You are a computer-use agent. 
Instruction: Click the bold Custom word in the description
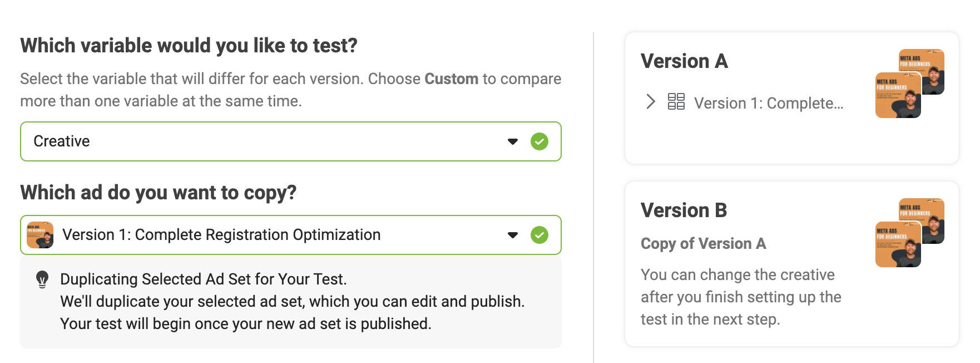click(x=451, y=79)
